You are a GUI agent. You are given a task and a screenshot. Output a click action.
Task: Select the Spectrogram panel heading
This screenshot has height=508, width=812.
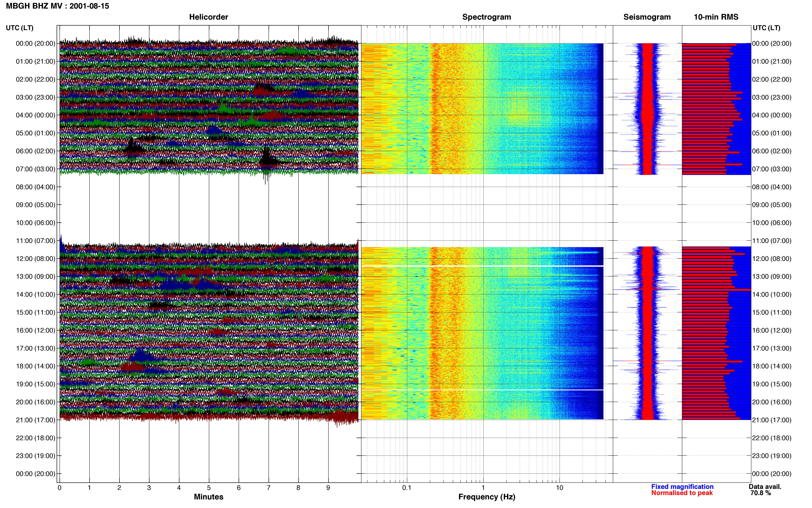(x=487, y=17)
